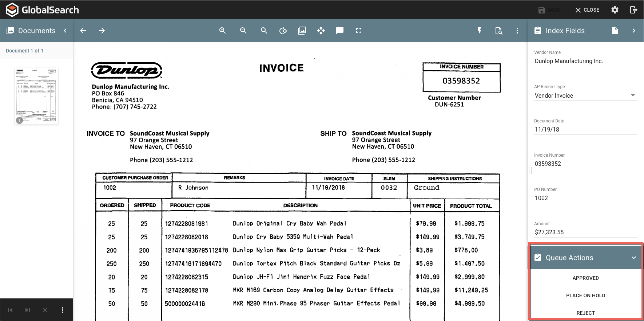Collapse the Index Fields panel chevron
The height and width of the screenshot is (321, 644).
coord(634,31)
